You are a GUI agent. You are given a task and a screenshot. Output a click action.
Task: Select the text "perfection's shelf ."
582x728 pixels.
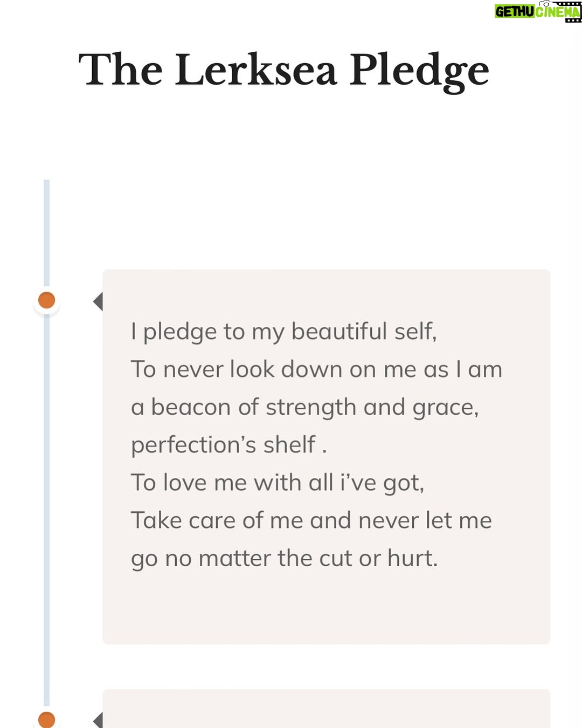click(229, 445)
